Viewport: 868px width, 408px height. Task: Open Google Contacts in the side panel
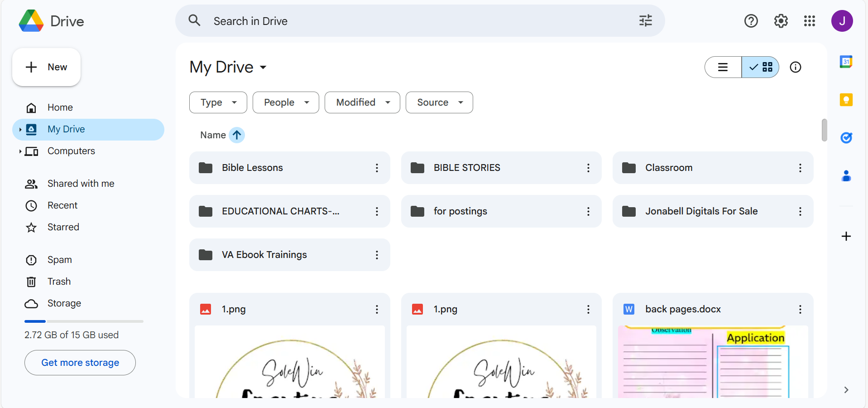846,176
